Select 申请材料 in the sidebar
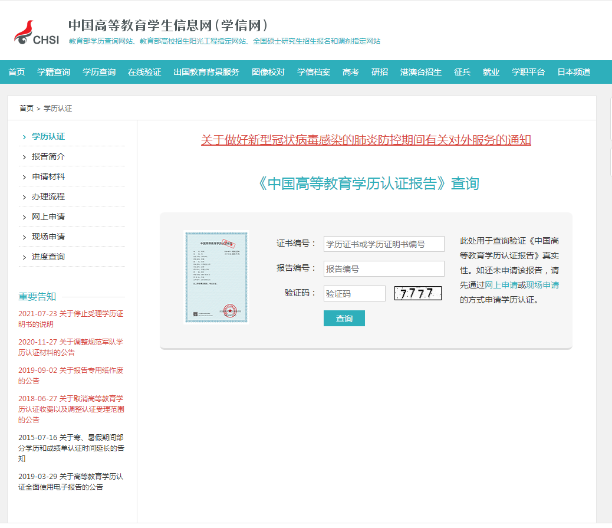 47,176
